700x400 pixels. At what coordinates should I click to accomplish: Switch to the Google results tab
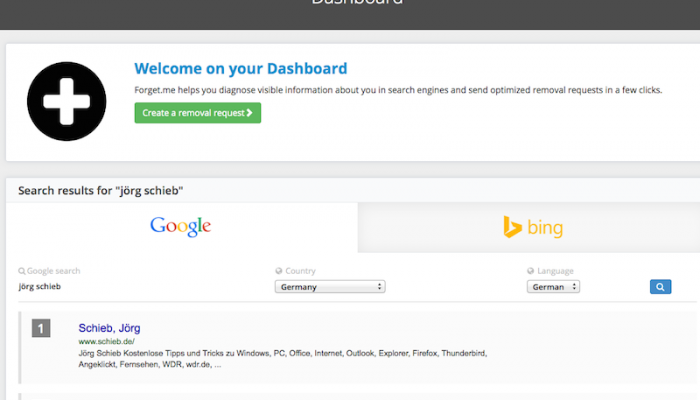pos(181,227)
